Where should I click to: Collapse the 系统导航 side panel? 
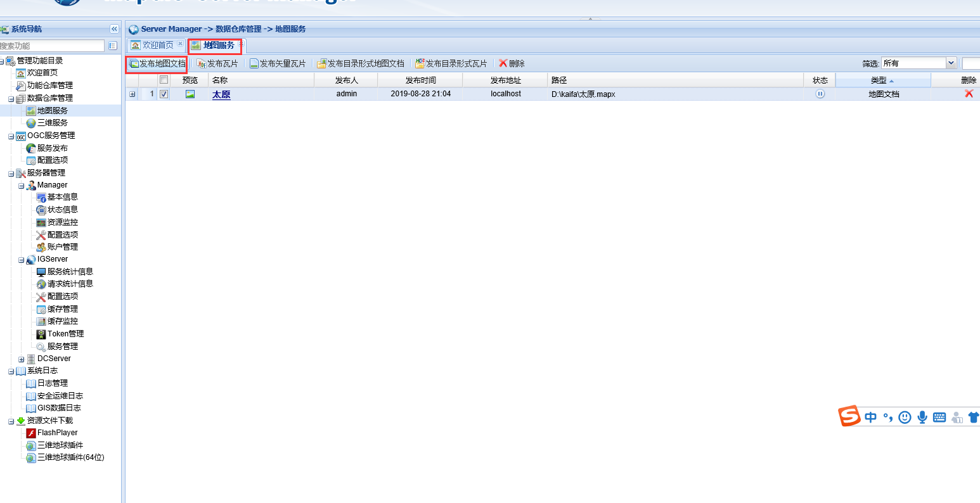click(114, 29)
